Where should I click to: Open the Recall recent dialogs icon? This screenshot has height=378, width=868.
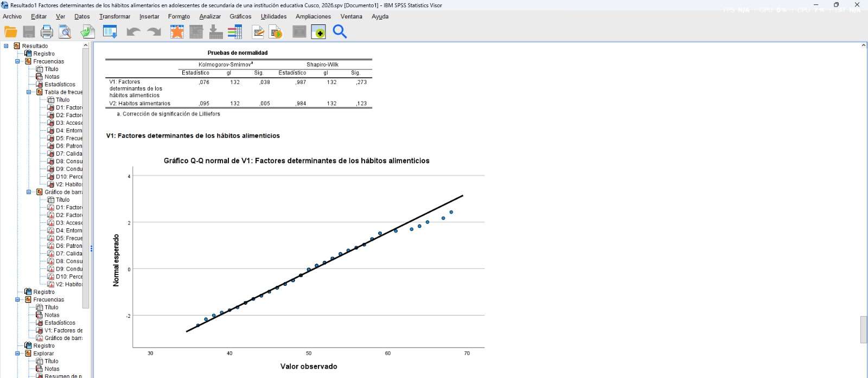(110, 32)
